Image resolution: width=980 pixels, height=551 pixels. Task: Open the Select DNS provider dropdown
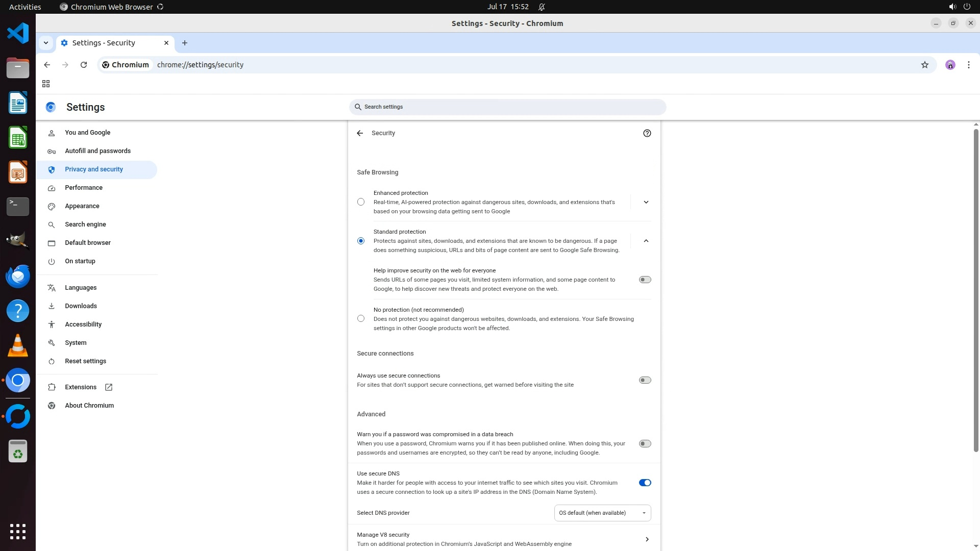602,513
